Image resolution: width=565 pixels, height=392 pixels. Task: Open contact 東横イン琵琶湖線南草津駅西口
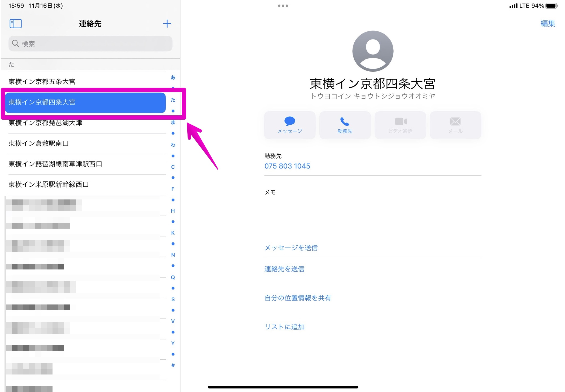click(87, 164)
